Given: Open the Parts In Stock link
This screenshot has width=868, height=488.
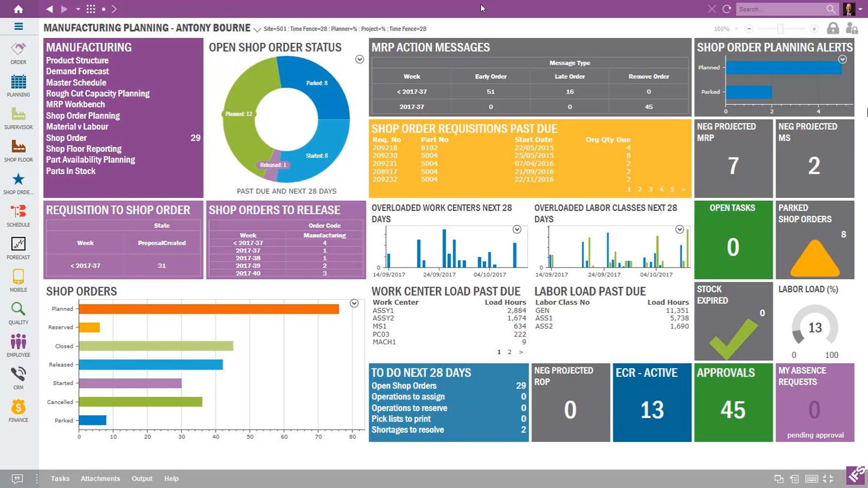Looking at the screenshot, I should (x=71, y=171).
